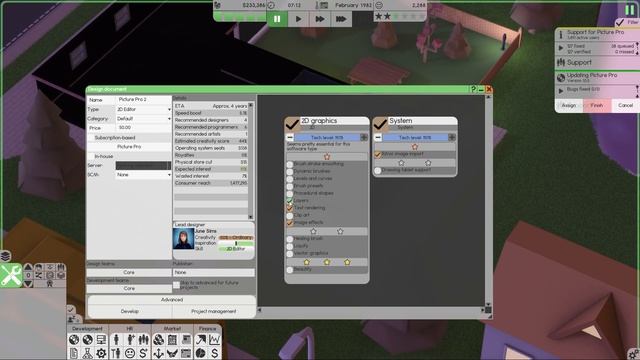Open gear icon under Development
The image size is (640, 360).
click(x=101, y=353)
